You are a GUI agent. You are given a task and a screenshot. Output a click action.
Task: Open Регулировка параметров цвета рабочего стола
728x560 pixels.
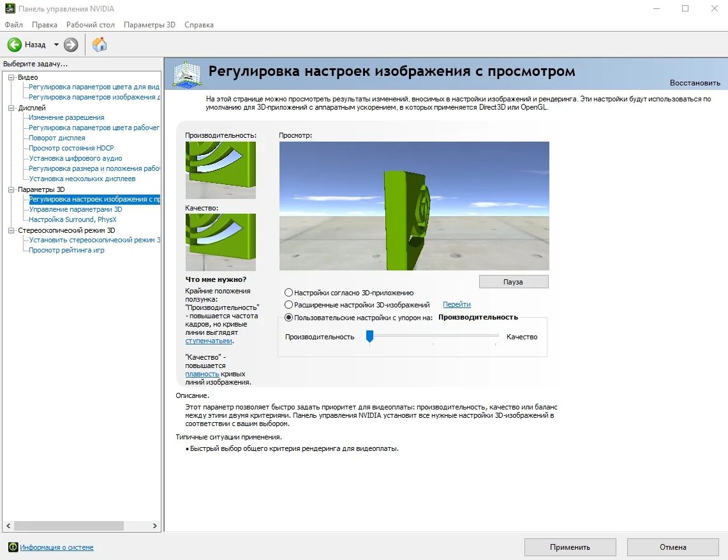point(94,128)
